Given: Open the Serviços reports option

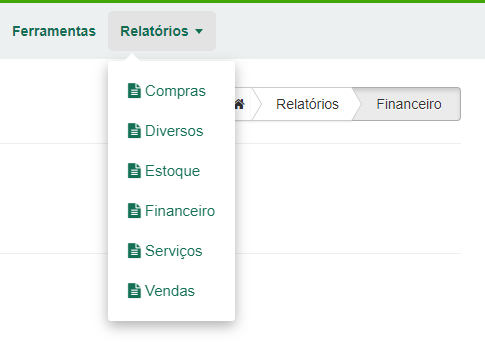Looking at the screenshot, I should point(171,251).
